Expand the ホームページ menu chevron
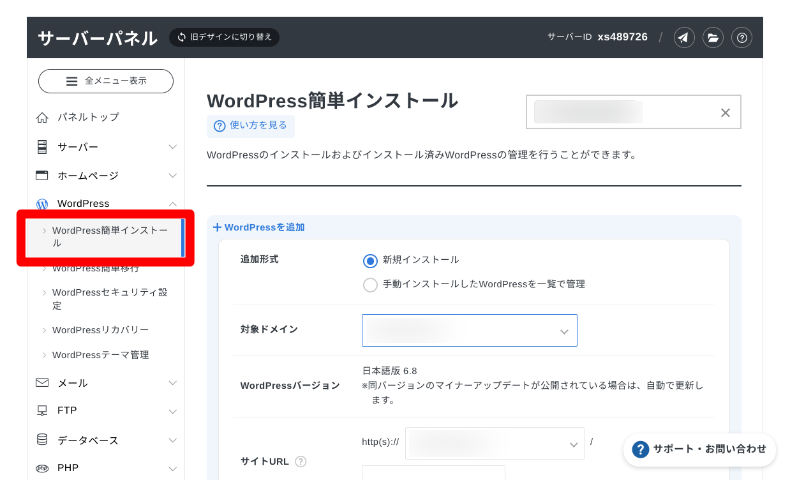Viewport: 790px width, 480px height. 172,175
